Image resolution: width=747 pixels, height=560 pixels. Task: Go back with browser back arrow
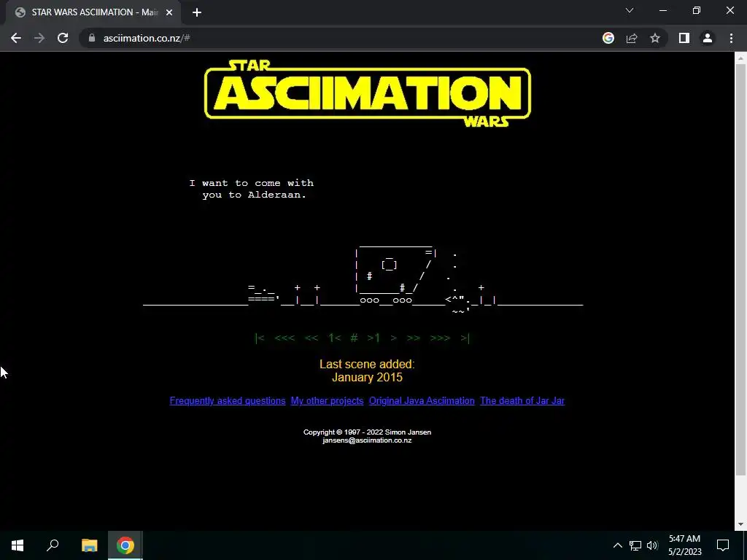pos(16,38)
